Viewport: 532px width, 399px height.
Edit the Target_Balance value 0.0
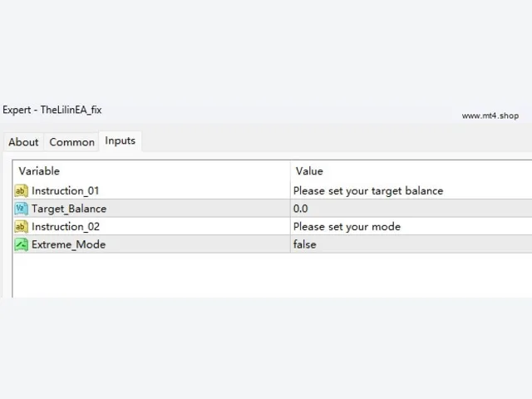click(x=411, y=209)
